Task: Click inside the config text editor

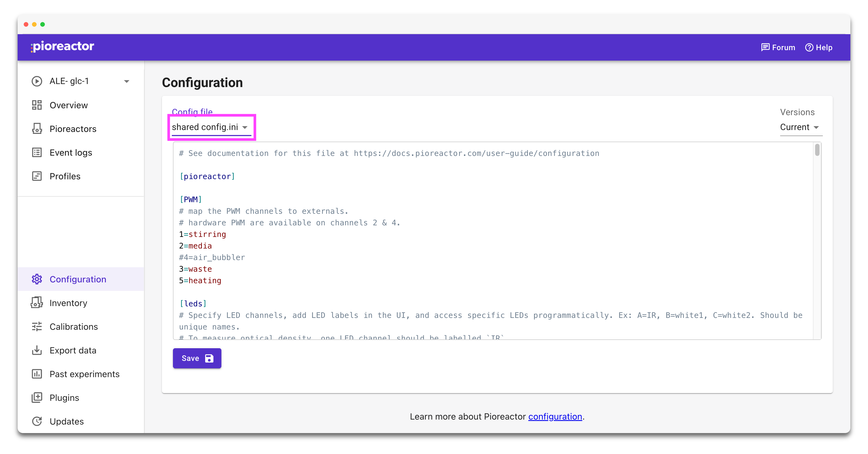Action: click(x=472, y=236)
